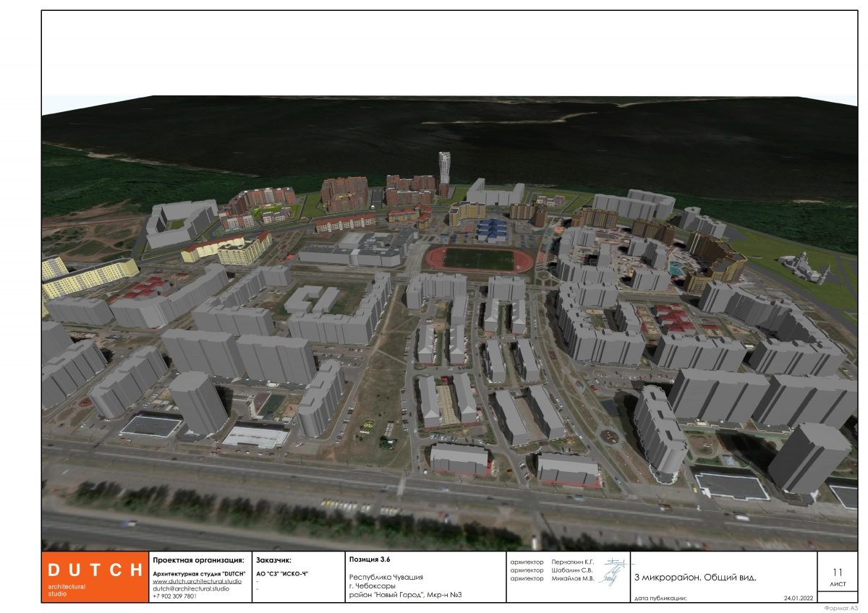Image resolution: width=868 pixels, height=613 pixels.
Task: Click the publication date 24.01.2022
Action: coord(798,599)
